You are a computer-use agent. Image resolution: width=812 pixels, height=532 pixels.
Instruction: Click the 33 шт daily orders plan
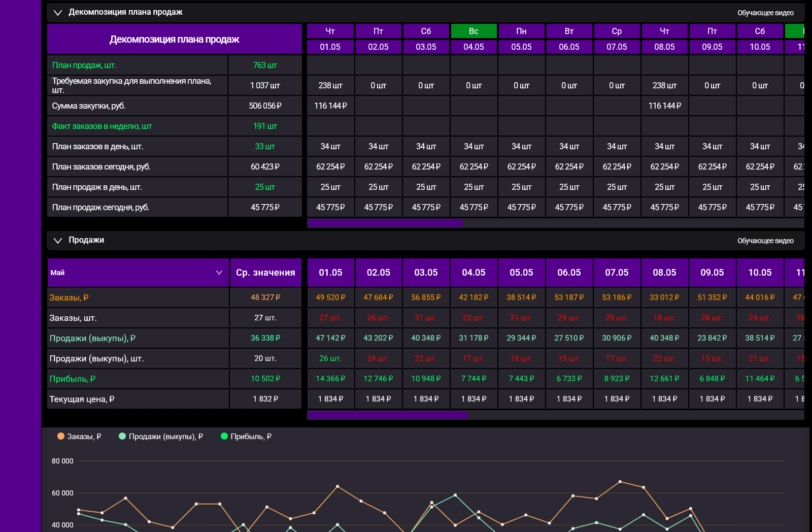(x=265, y=146)
